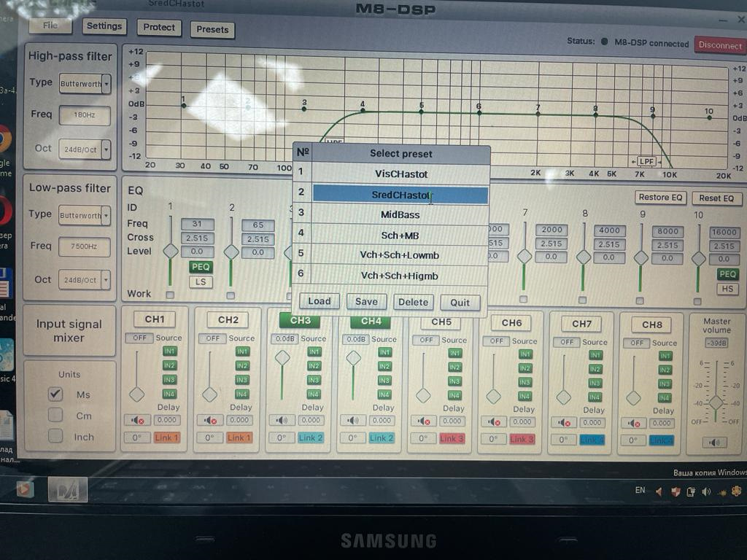Click the Input signal mixer panel
Image resolution: width=747 pixels, height=560 pixels.
[69, 330]
